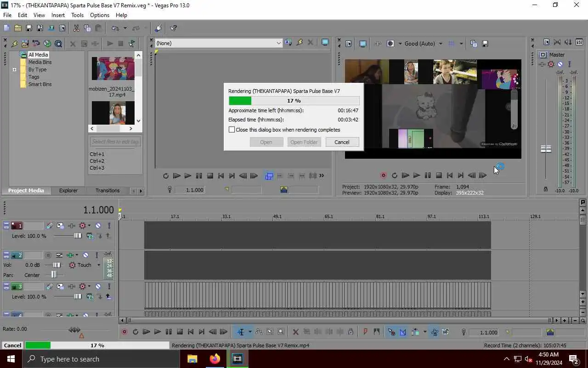
Task: Open the Normal Edit Tool dropdown arrow
Action: pyautogui.click(x=250, y=332)
